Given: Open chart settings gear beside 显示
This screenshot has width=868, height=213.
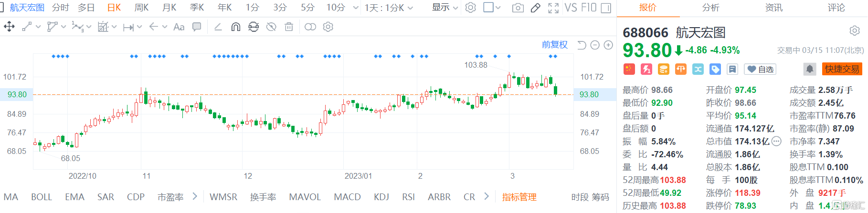Looking at the screenshot, I should coord(471,8).
